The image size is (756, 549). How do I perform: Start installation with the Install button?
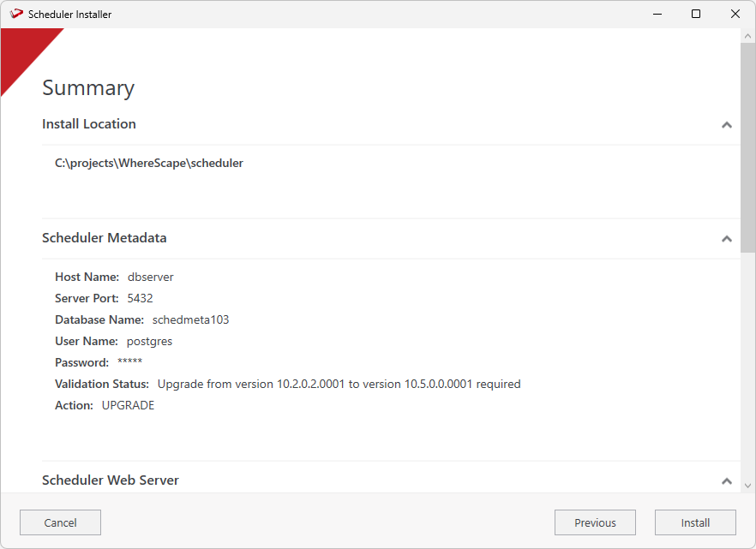tap(695, 522)
